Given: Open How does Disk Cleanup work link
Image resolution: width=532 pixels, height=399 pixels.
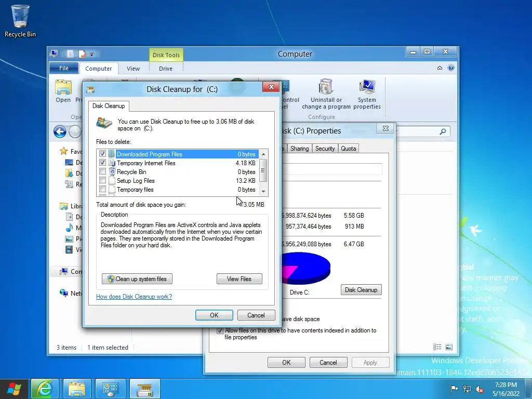Looking at the screenshot, I should point(134,297).
